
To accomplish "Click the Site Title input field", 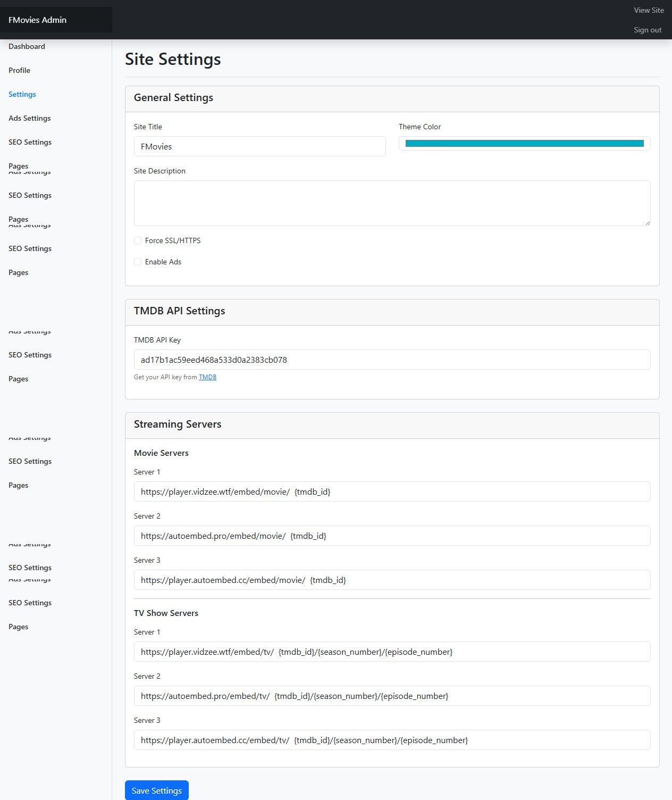I will pos(259,146).
